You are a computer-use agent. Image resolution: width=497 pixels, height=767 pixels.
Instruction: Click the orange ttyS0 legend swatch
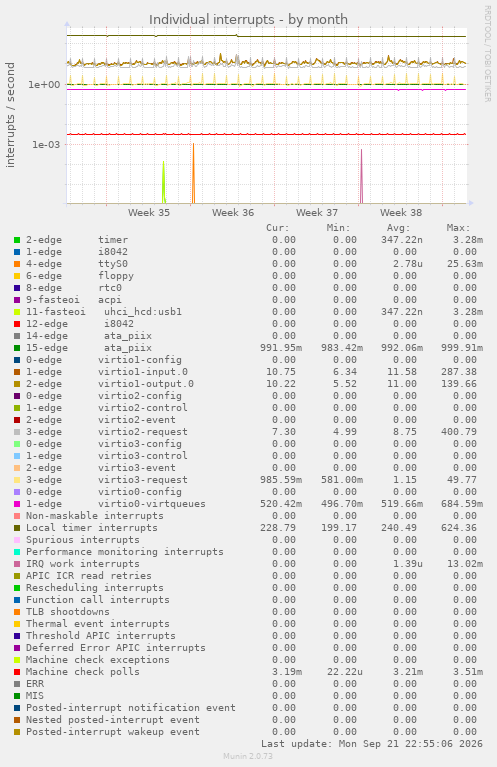click(17, 264)
